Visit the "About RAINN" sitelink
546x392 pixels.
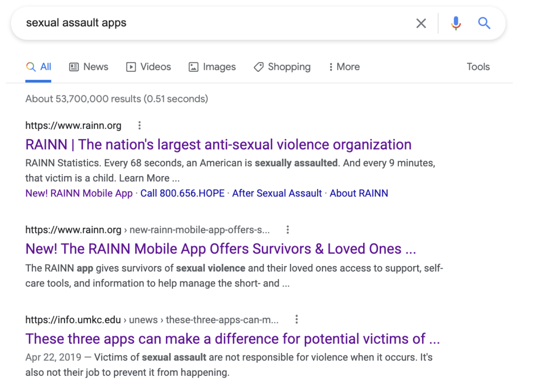[359, 194]
